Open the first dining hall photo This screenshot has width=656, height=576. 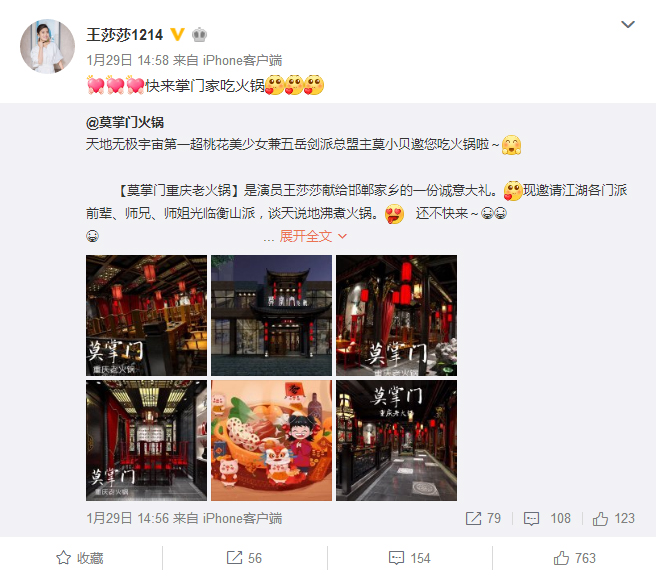point(146,315)
